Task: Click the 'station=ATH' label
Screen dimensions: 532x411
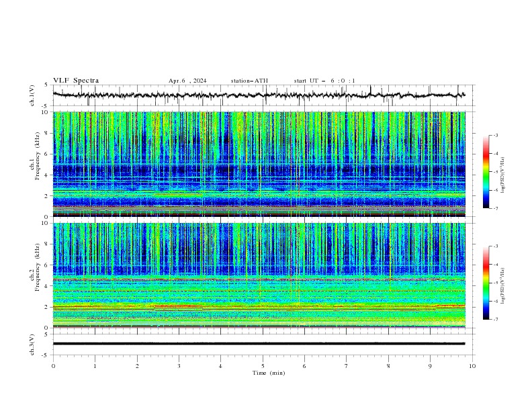Action: 249,81
